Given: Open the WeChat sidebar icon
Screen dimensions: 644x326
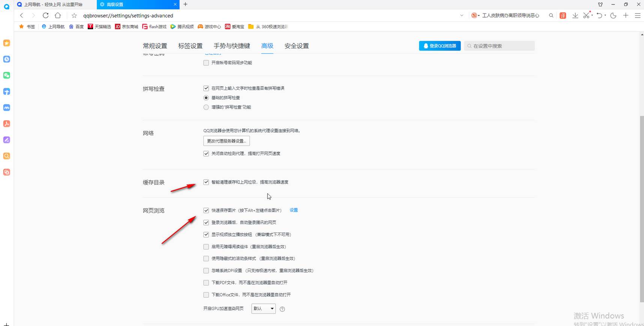Looking at the screenshot, I should 7,75.
